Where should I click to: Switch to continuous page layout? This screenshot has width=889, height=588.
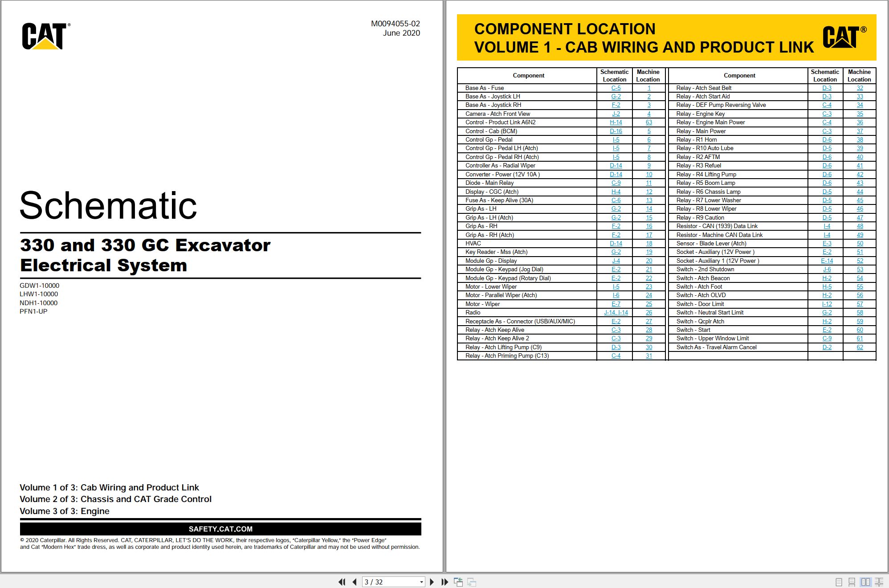pos(852,582)
